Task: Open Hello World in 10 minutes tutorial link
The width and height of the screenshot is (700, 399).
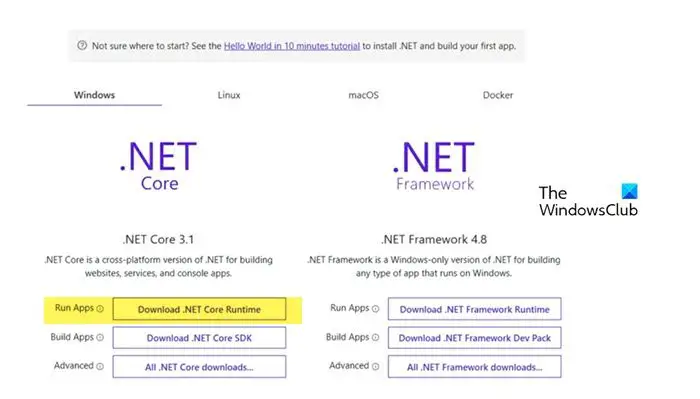Action: [292, 46]
